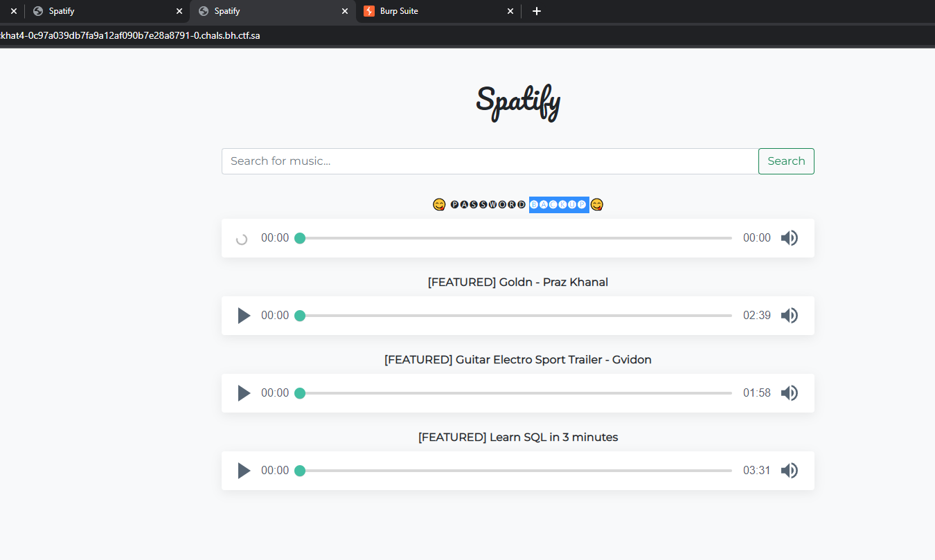Click the Burp Suite tab favicon
Viewport: 935px width, 560px height.
pyautogui.click(x=369, y=11)
